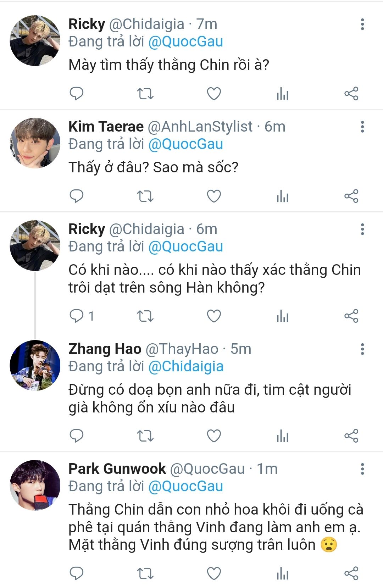This screenshot has height=588, width=383.
Task: Open more options on Ricky's 7m tweet
Action: tap(362, 24)
